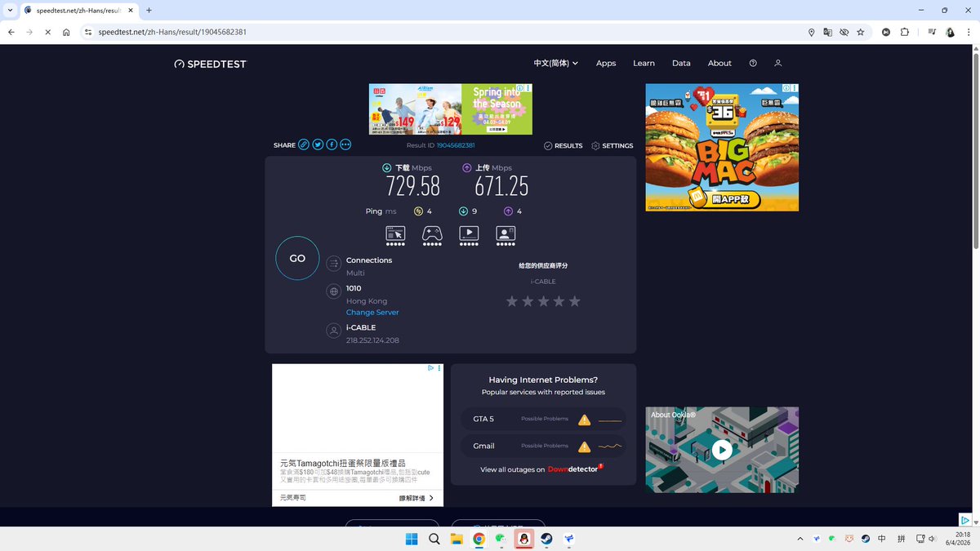Click the browser home button
Viewport: 980px width, 551px height.
coord(66,32)
